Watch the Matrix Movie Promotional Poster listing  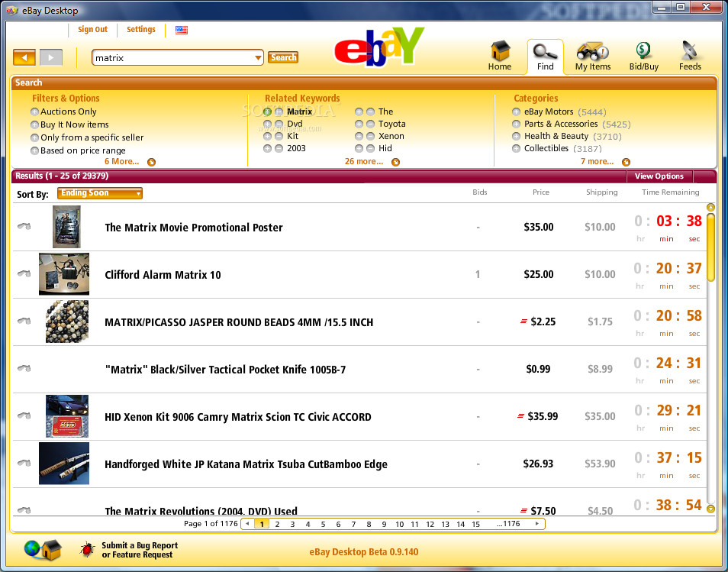pyautogui.click(x=24, y=226)
